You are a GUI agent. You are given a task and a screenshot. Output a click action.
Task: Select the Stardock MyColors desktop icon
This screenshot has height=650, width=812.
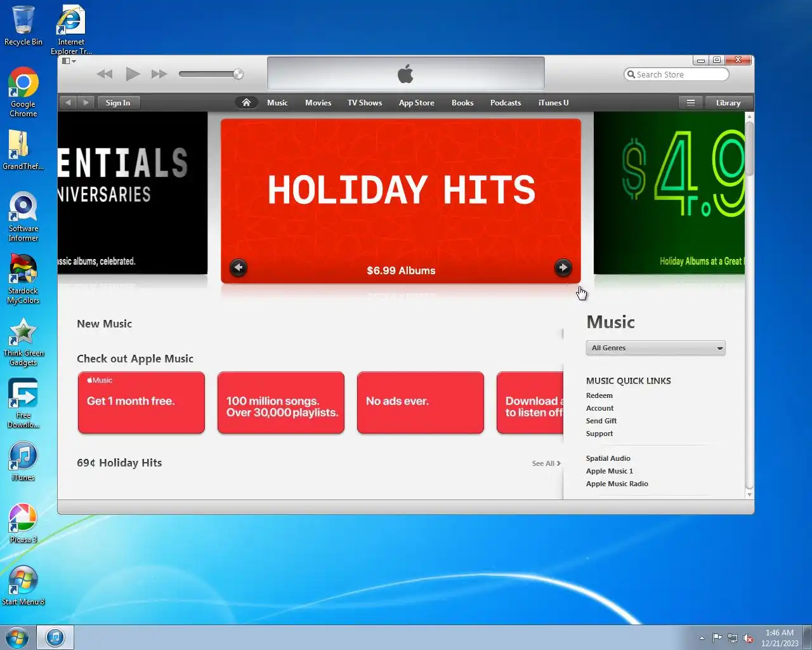23,279
